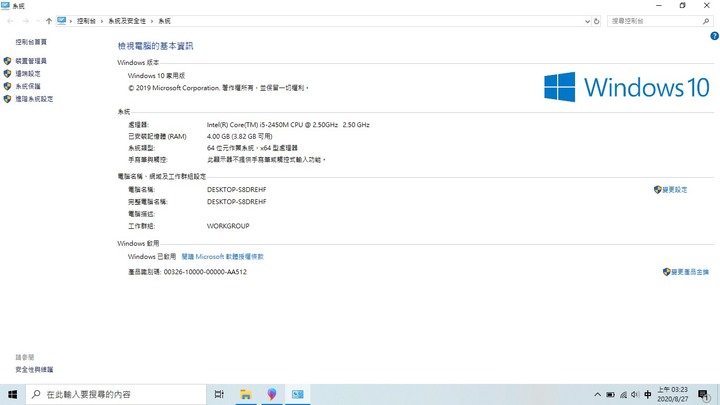Click the processor value Intel Core i5-2450M
720x405 pixels.
[x=288, y=125]
